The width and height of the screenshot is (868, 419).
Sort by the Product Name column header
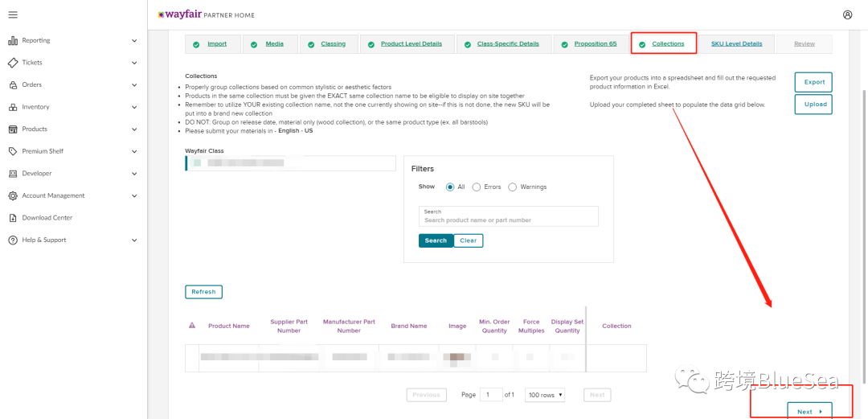(x=228, y=326)
